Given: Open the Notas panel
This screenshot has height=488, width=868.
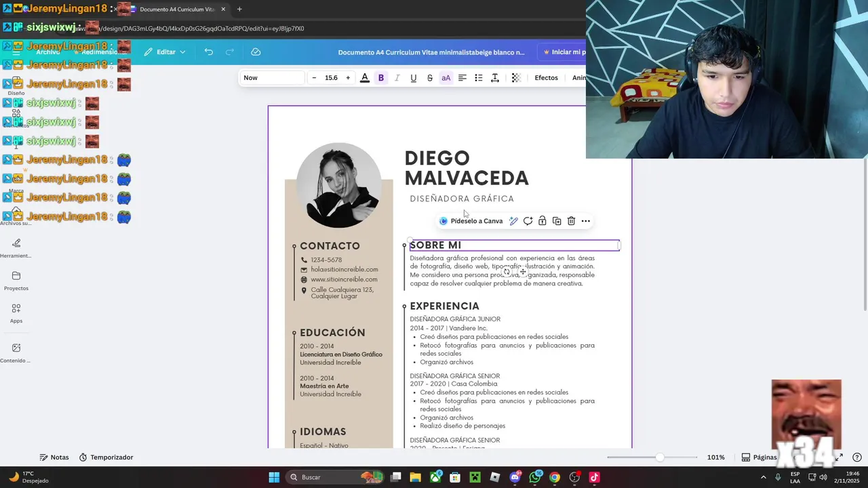Looking at the screenshot, I should tap(54, 457).
